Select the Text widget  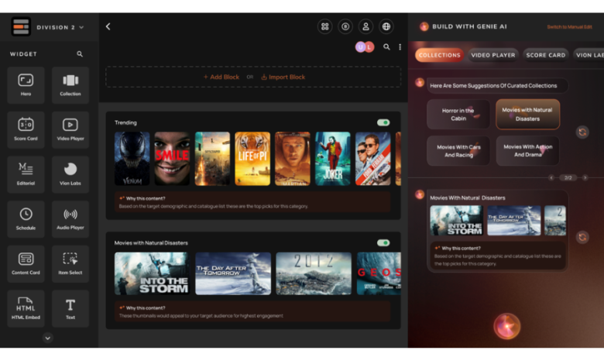pos(70,308)
